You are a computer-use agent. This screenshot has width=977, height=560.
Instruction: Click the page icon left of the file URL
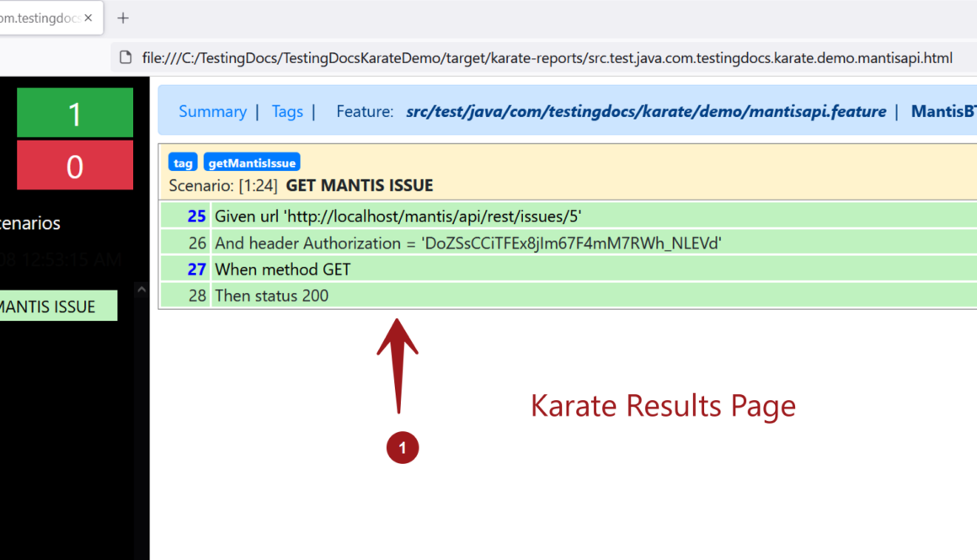tap(125, 57)
